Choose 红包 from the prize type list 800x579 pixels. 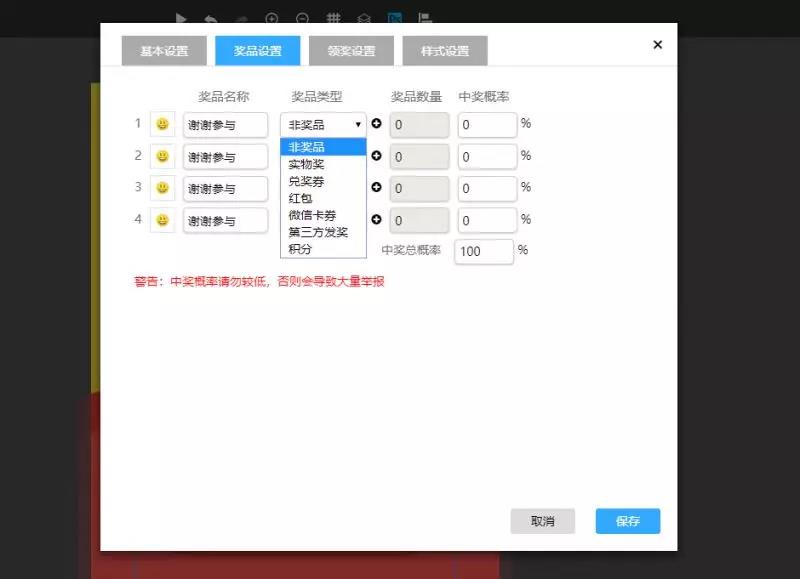click(323, 198)
